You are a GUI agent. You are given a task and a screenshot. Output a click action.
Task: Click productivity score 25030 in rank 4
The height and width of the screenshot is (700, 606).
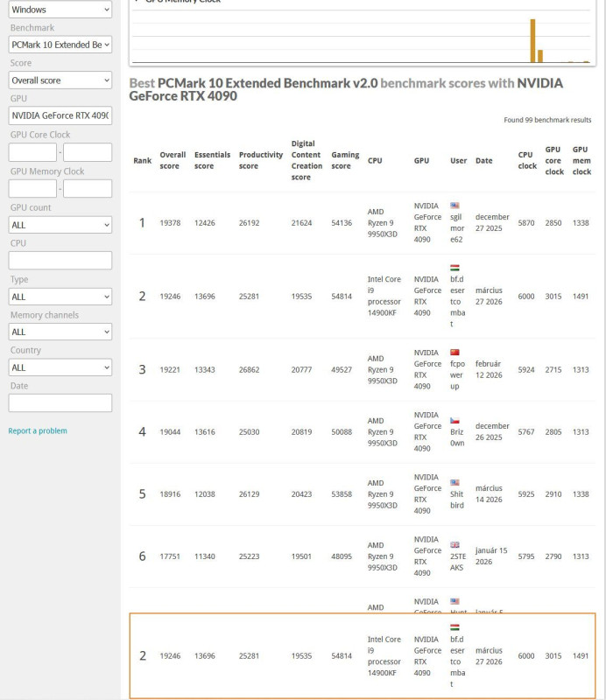[x=249, y=431]
